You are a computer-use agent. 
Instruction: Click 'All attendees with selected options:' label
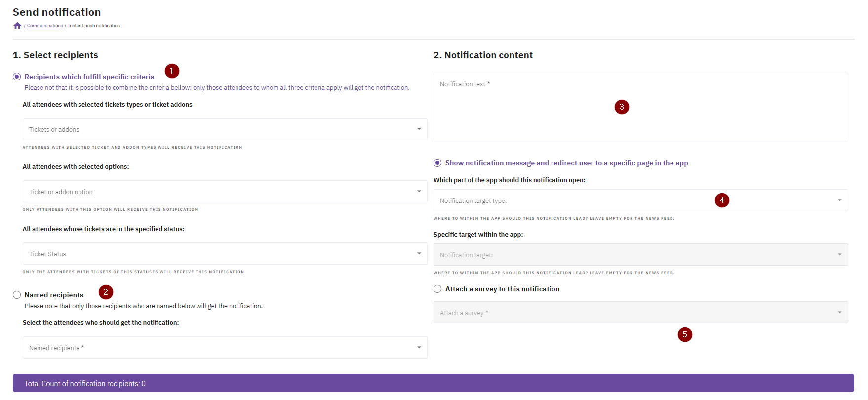click(x=76, y=167)
